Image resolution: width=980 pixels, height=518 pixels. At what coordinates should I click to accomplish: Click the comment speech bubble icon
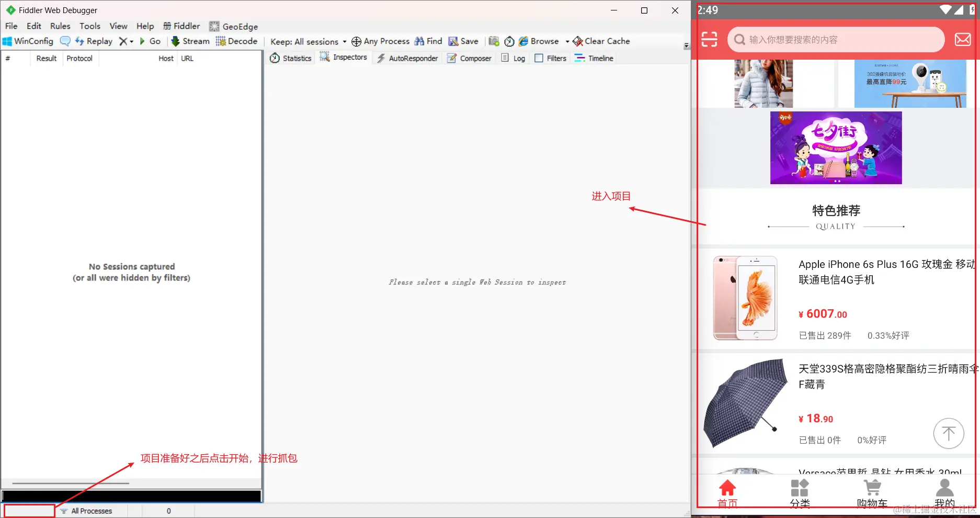pos(65,41)
